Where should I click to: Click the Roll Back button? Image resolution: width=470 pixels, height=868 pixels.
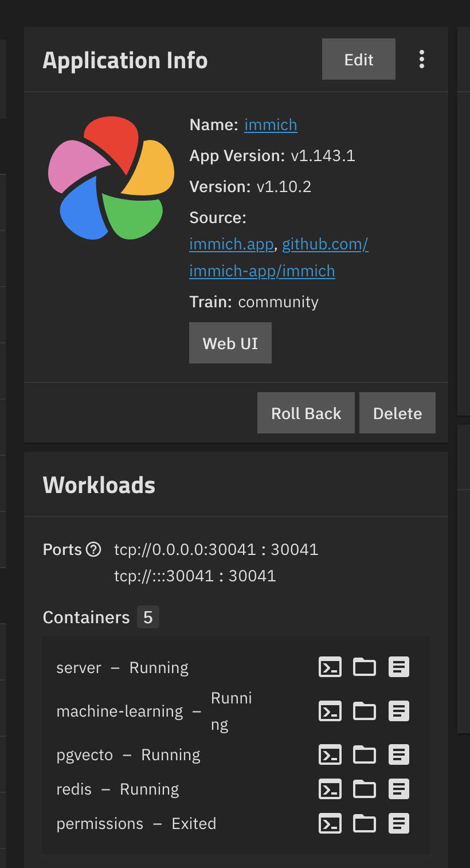coord(306,413)
